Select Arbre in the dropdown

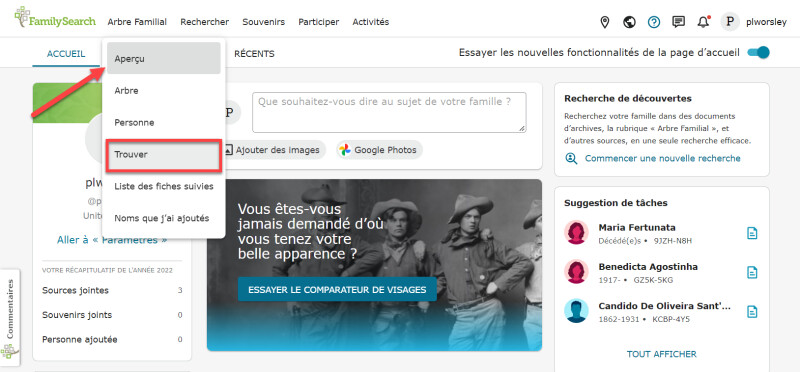click(x=164, y=90)
